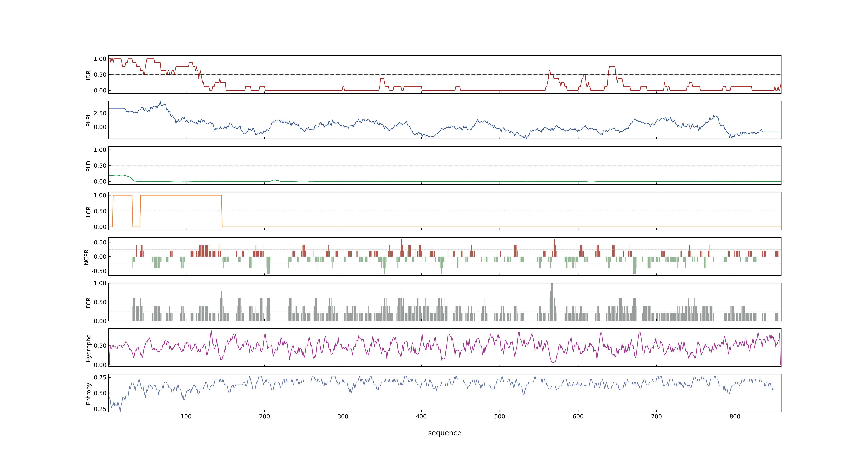
Task: Click the tallest FCR bar near 565
Action: pos(552,302)
